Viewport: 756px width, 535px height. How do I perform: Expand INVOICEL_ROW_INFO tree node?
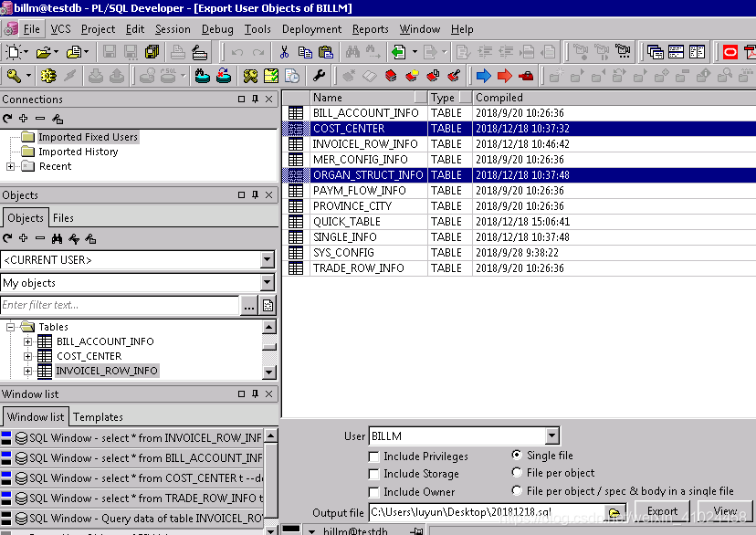pos(27,371)
